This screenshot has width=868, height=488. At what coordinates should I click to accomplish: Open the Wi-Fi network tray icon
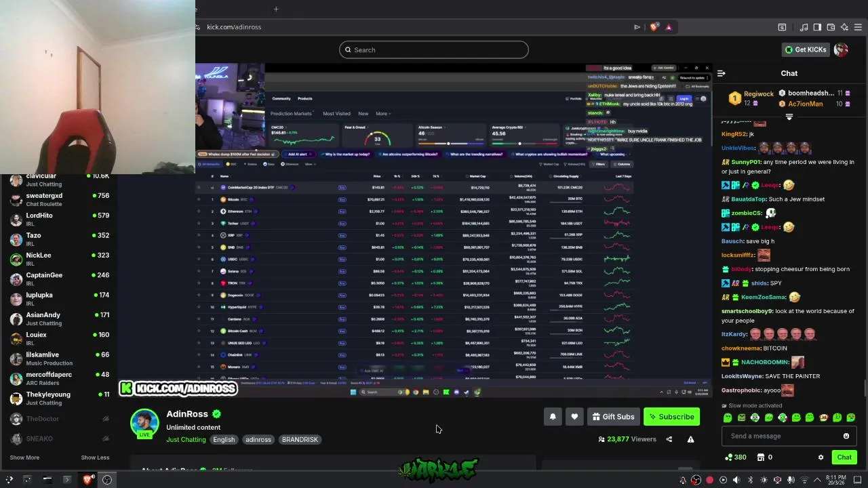click(804, 480)
